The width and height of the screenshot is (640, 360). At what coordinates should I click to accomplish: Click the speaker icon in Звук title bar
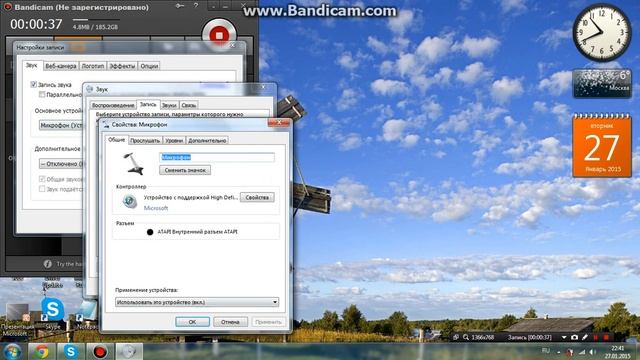coord(89,89)
